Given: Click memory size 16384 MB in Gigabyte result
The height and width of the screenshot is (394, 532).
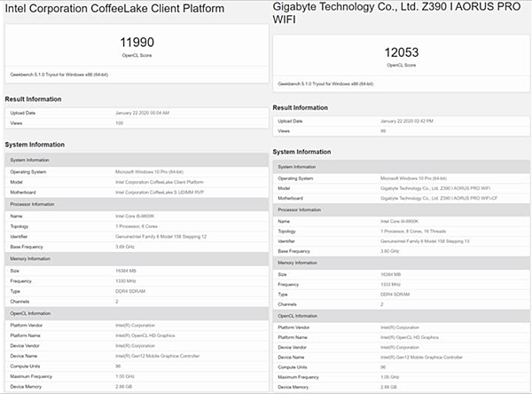Looking at the screenshot, I should point(390,274).
